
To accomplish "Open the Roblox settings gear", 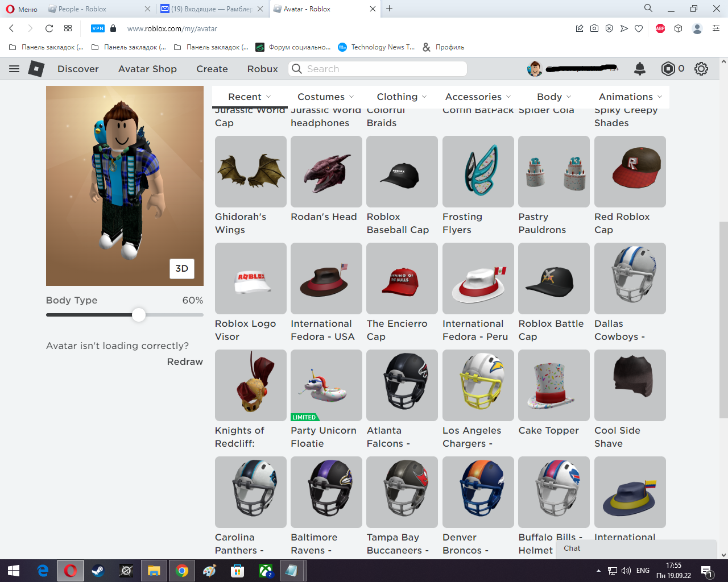I will 701,69.
